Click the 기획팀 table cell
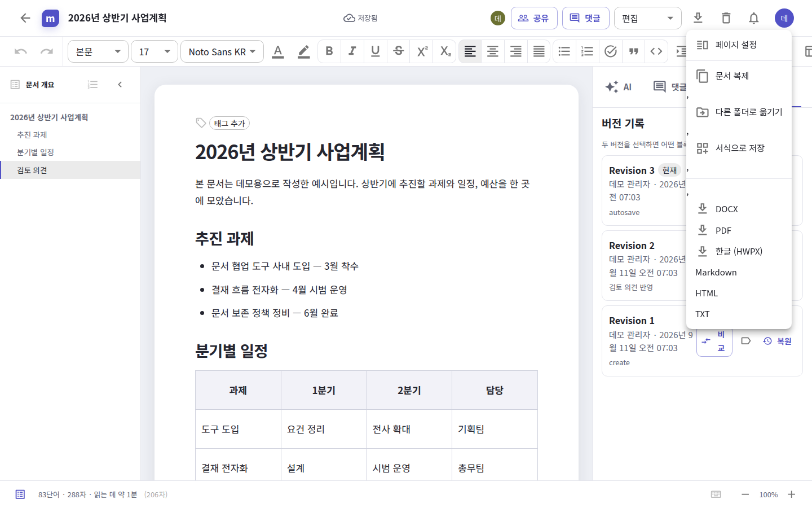The image size is (812, 508). (495, 429)
